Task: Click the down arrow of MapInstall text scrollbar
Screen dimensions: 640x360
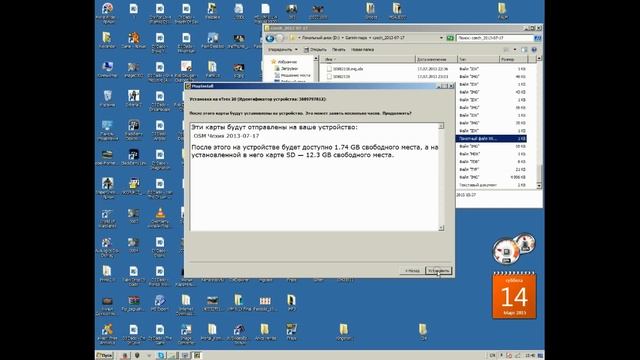Action: [441, 228]
